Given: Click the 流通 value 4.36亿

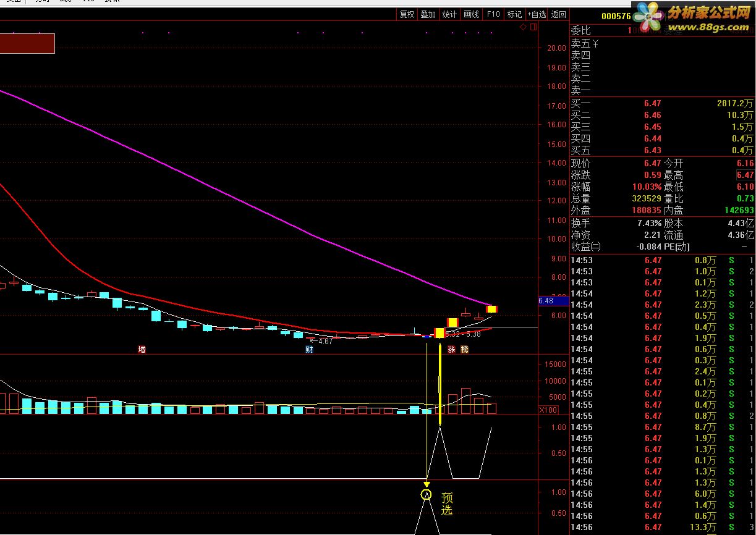Looking at the screenshot, I should (x=741, y=235).
